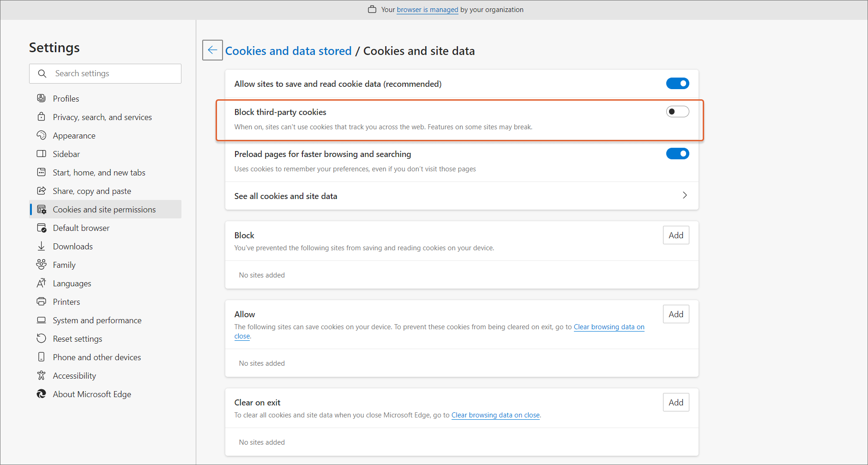The image size is (868, 465).
Task: Click the Search settings input field
Action: pyautogui.click(x=115, y=73)
